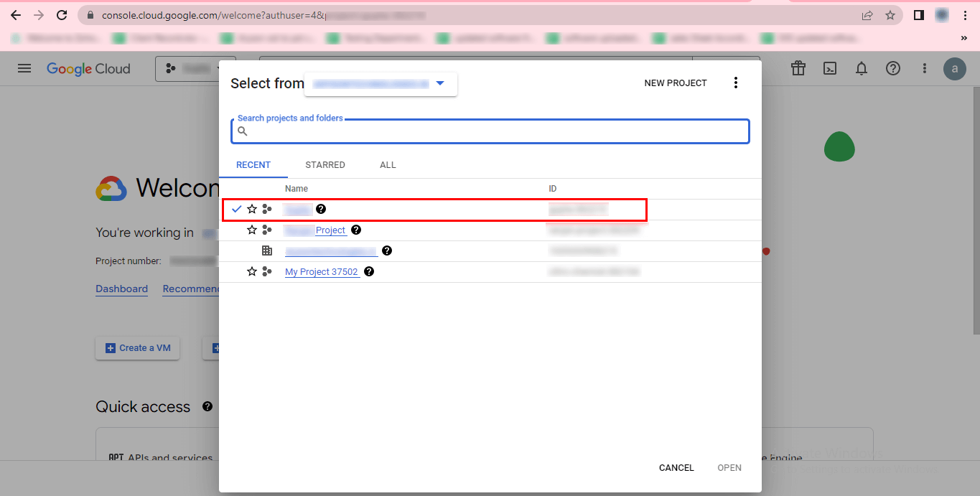Click CANCEL in the project dialog
This screenshot has width=980, height=496.
676,468
